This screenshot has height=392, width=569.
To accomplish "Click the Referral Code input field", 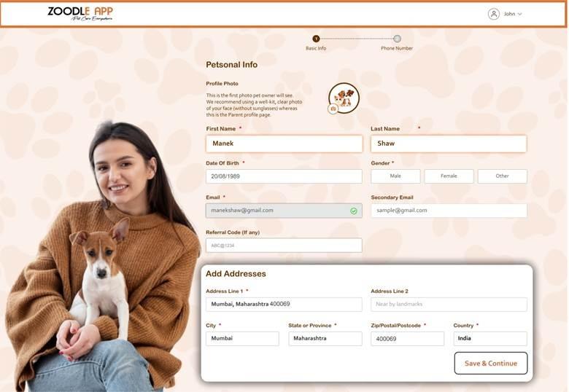I will (284, 246).
